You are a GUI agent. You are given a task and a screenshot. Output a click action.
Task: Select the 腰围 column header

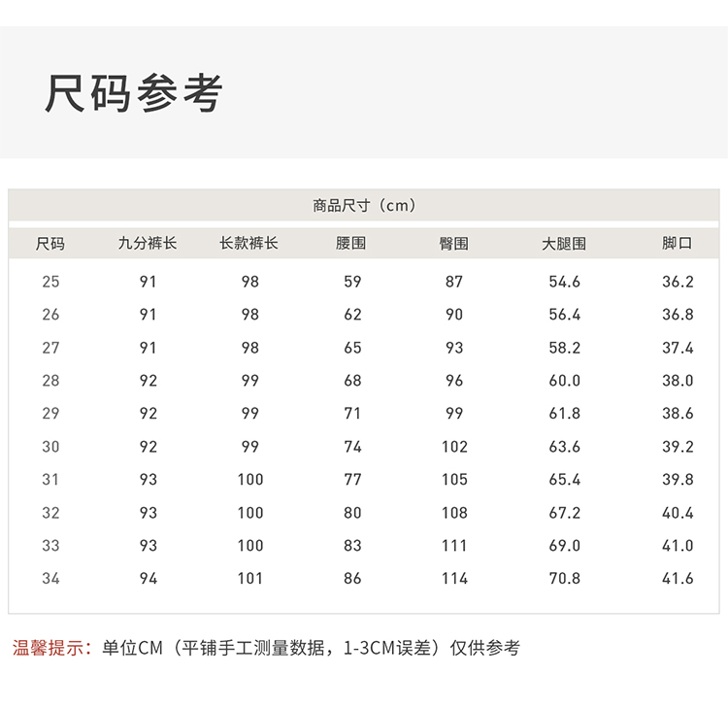point(351,243)
